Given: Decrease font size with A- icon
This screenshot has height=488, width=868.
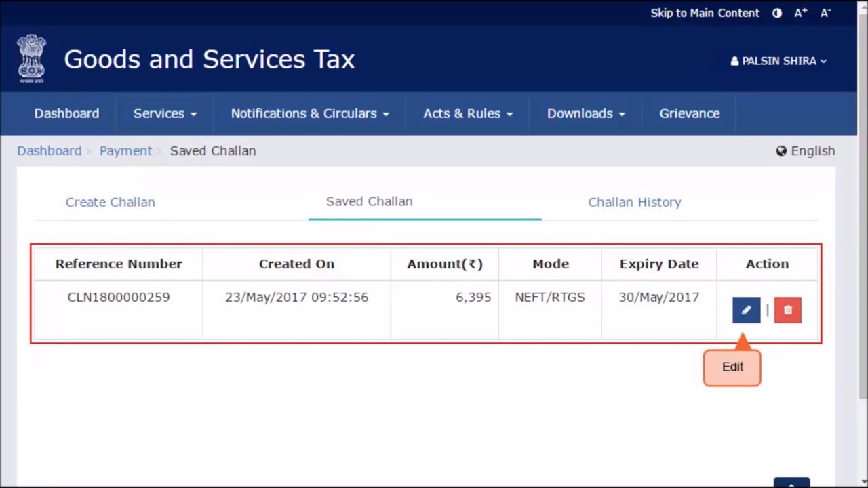Looking at the screenshot, I should pos(825,13).
